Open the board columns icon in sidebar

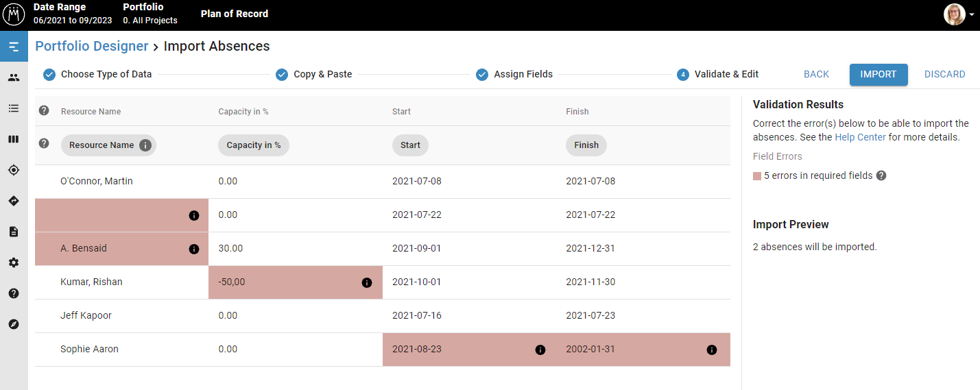[14, 139]
